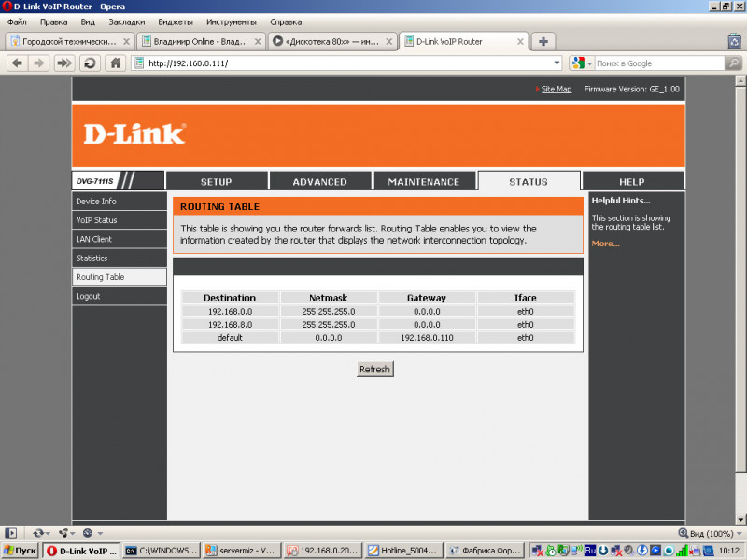Close the Дискотека 80х tab

click(389, 41)
